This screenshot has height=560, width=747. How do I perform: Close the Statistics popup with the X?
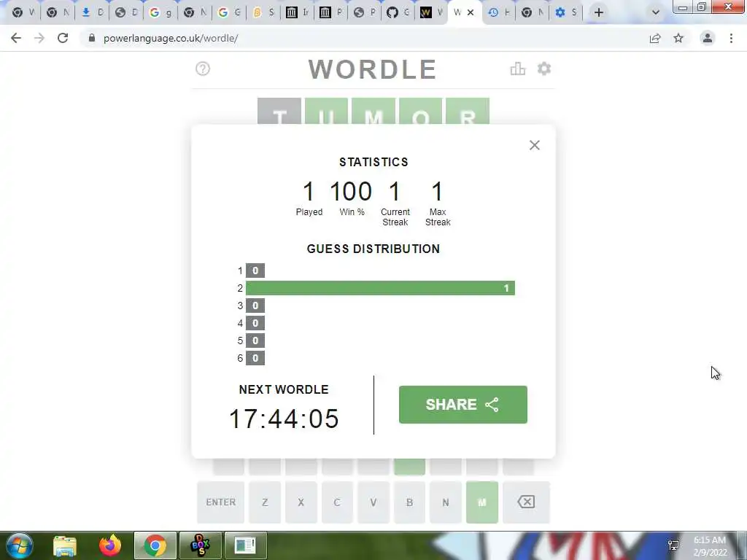click(x=535, y=145)
